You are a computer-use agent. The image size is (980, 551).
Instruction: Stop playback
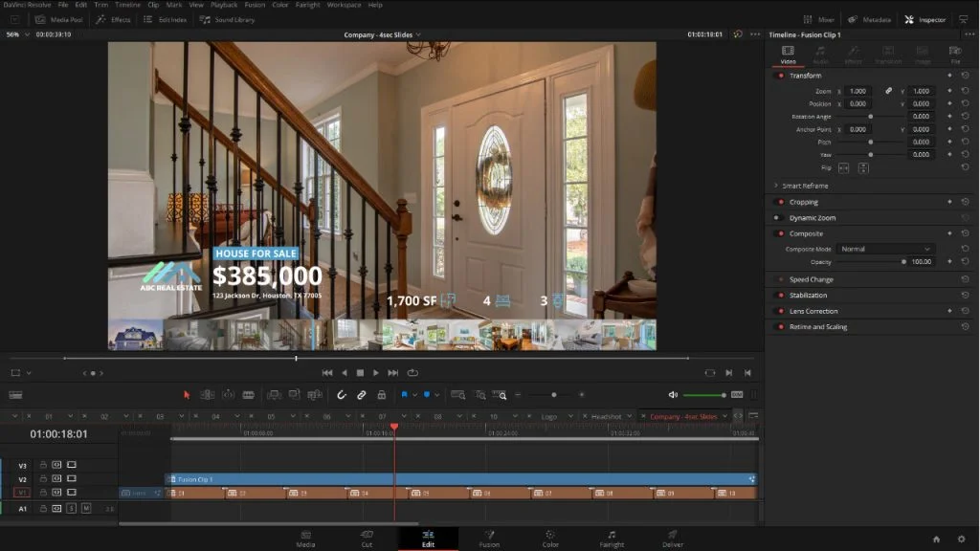pos(360,373)
